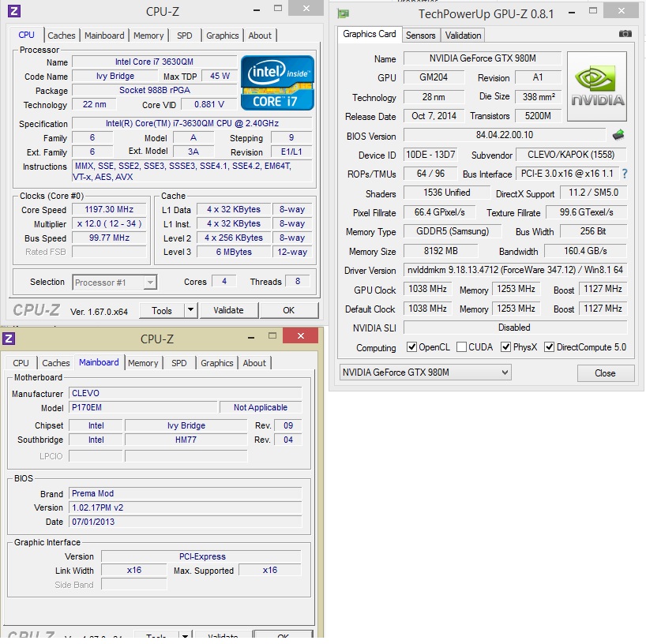Viewport: 646px width, 644px height.
Task: Click the Device ID value 10DE - 13D7
Action: click(430, 155)
